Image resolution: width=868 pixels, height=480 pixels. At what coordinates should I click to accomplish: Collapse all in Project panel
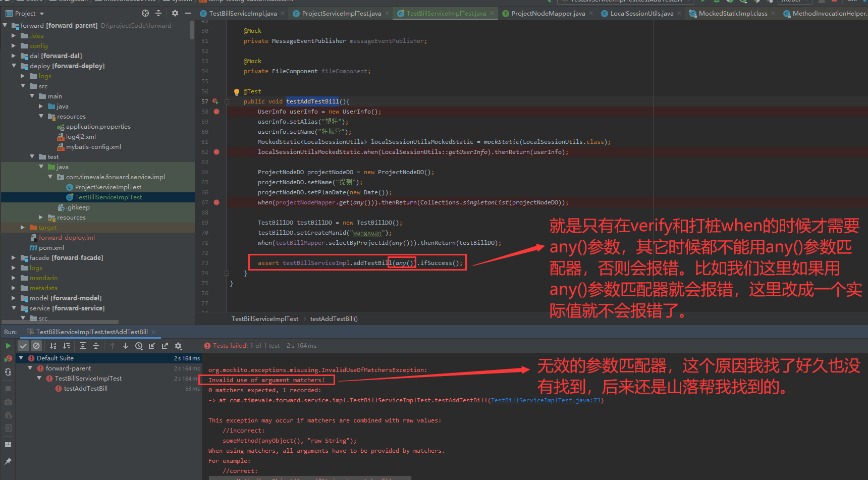(158, 13)
